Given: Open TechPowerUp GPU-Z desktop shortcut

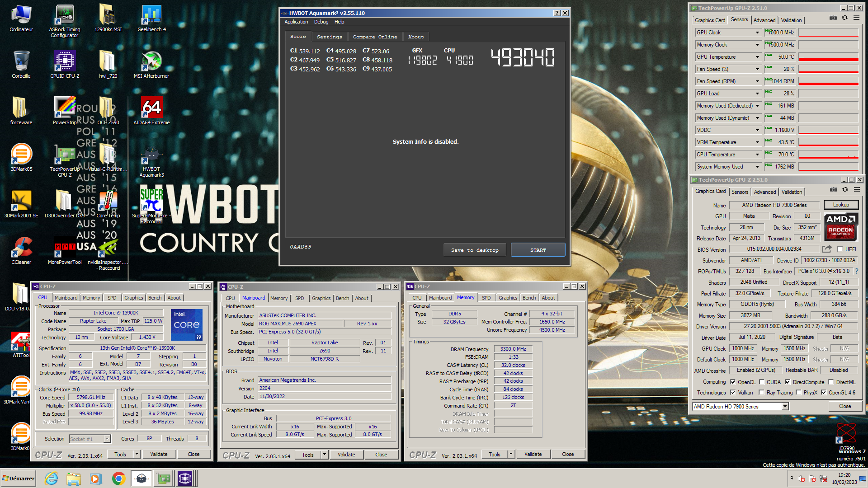Looking at the screenshot, I should [65, 160].
